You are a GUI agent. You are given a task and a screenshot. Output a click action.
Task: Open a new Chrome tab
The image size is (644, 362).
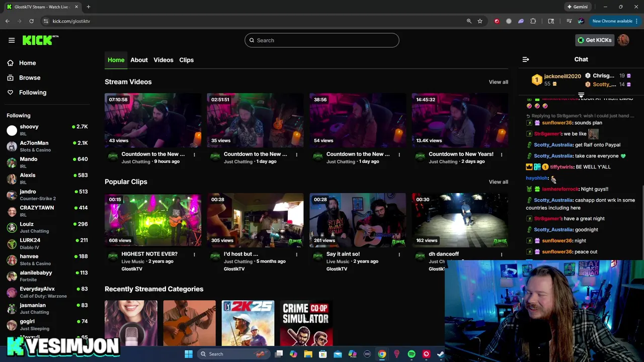tap(88, 7)
